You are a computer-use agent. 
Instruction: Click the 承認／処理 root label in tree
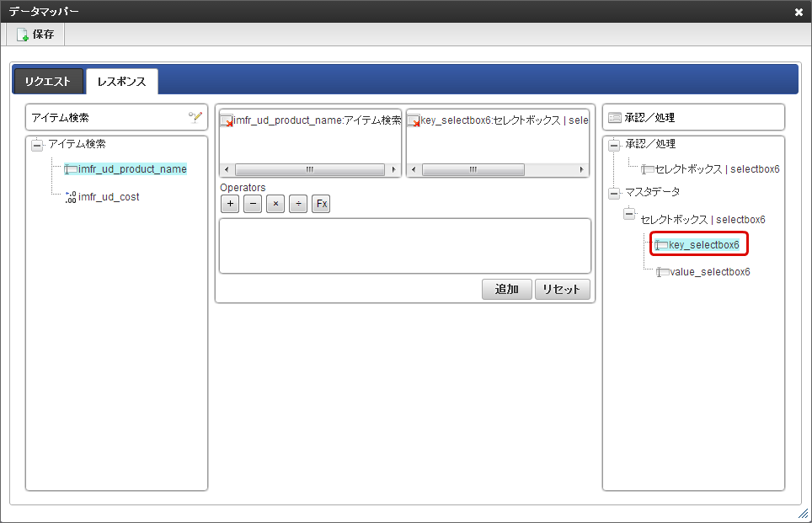coord(650,143)
